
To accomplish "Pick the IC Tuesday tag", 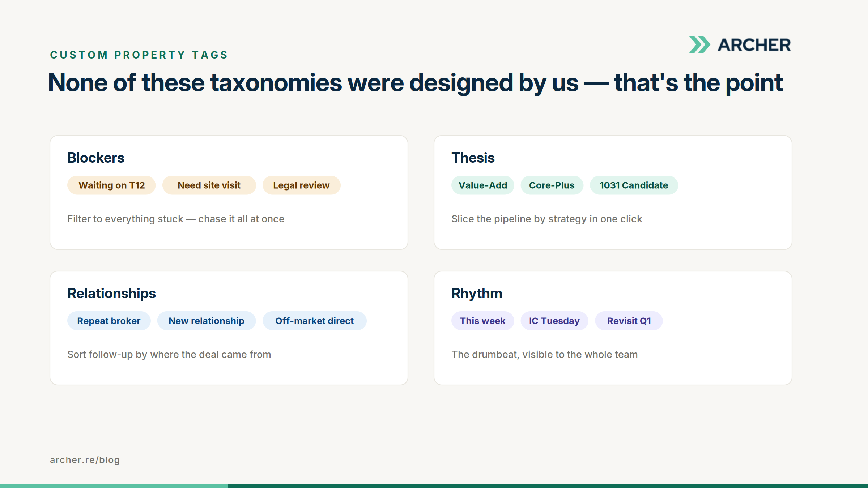I will [554, 321].
